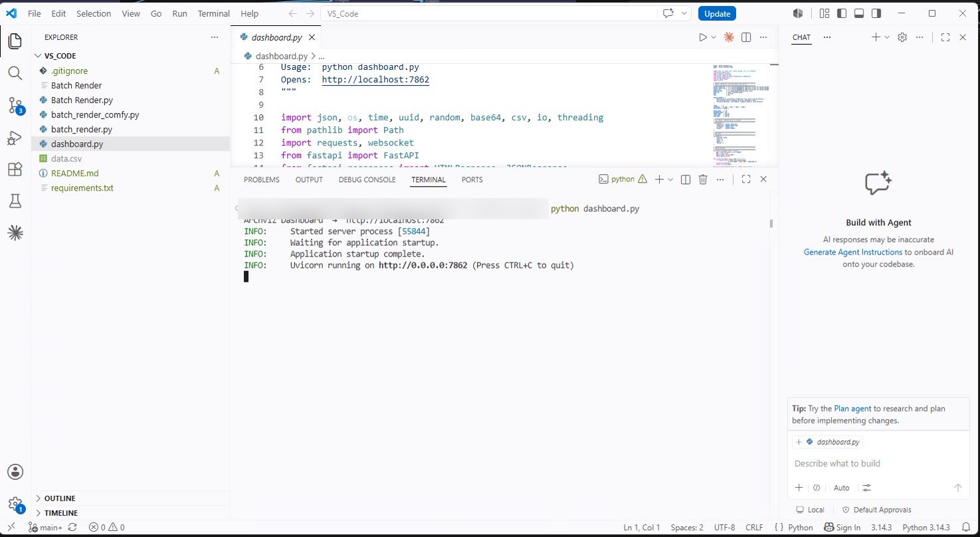Split the terminal panel
The image size is (980, 537).
pos(686,179)
